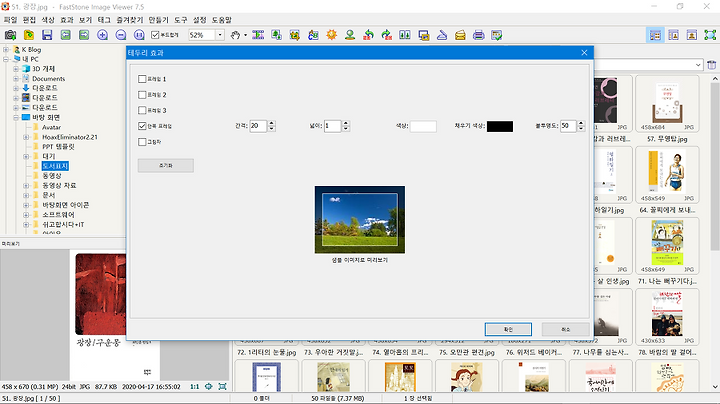The image size is (720, 404).
Task: Enable the 프레임 1 checkbox
Action: point(142,79)
